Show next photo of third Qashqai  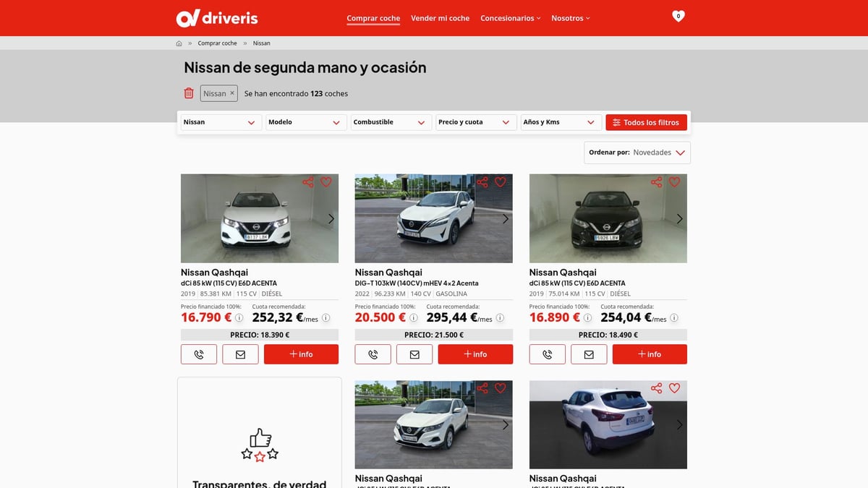tap(679, 218)
